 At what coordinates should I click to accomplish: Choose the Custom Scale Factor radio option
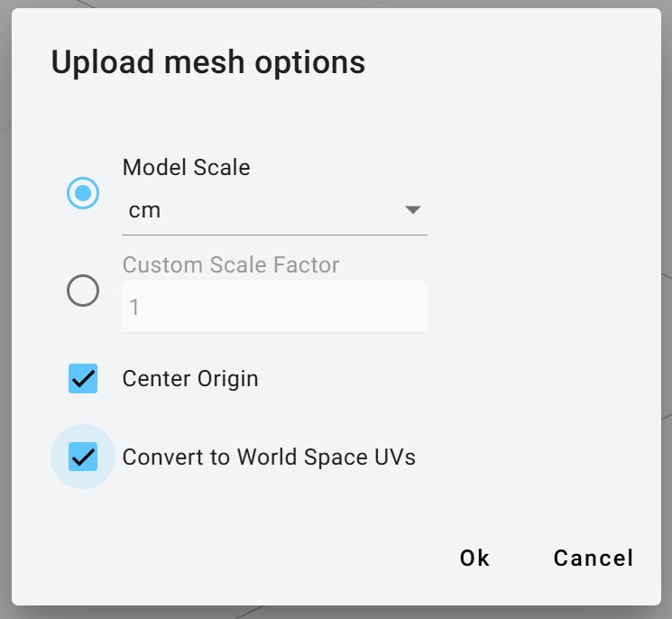click(x=83, y=291)
